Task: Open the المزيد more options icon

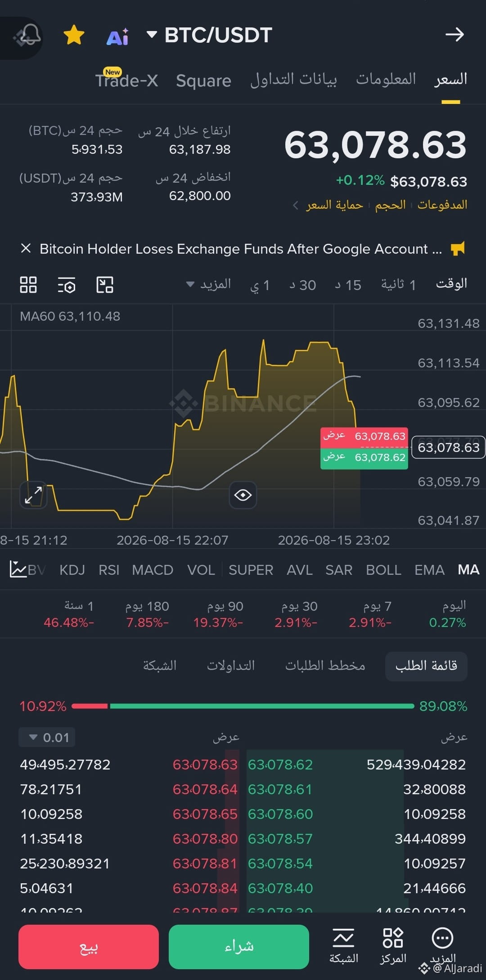Action: coord(443,946)
